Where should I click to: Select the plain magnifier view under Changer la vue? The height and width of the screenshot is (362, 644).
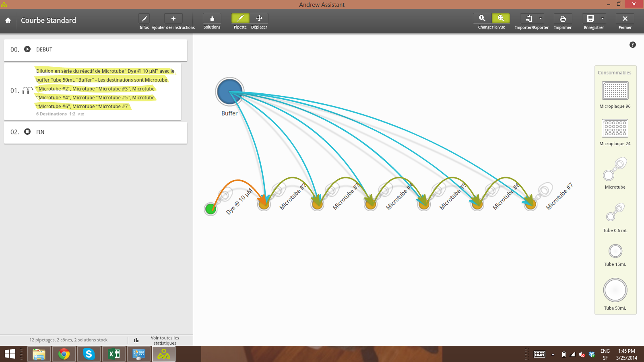coord(482,19)
